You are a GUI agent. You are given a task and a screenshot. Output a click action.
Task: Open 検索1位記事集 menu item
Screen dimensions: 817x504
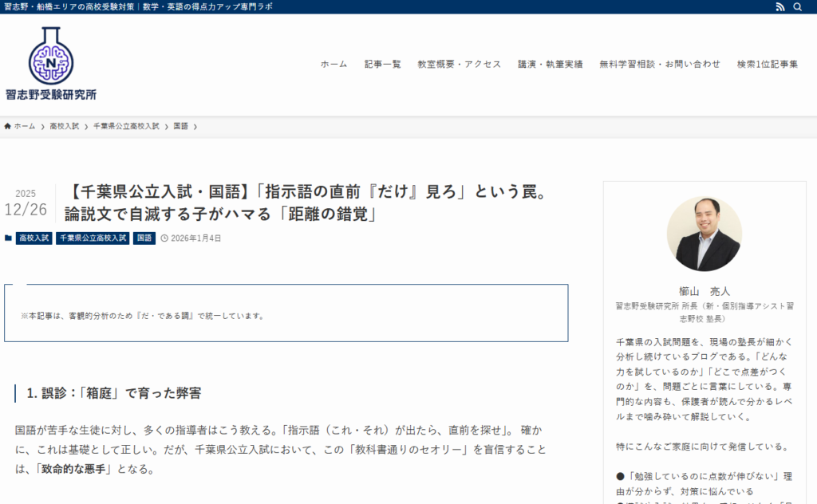click(x=767, y=65)
